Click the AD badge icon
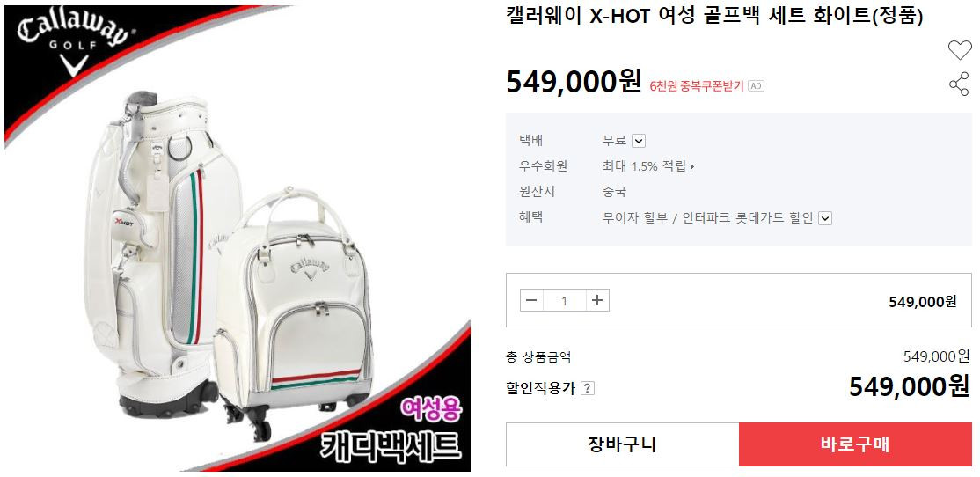 756,85
